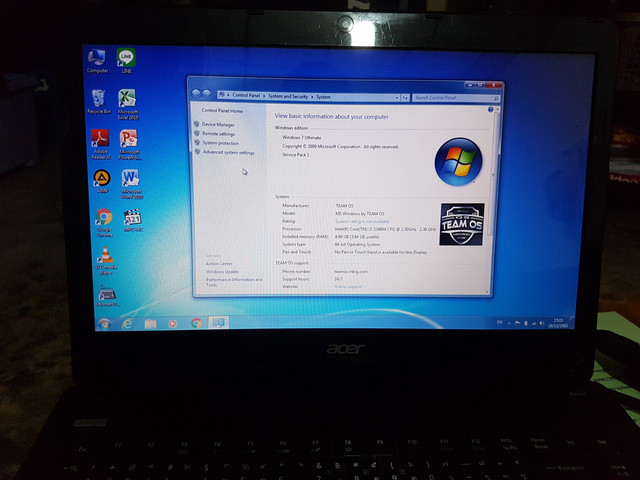Click the Forward navigation button
640x480 pixels.
[207, 95]
